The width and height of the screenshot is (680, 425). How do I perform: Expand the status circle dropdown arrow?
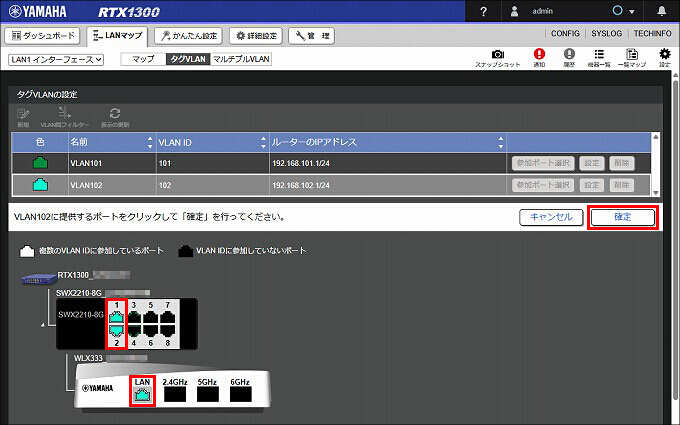pyautogui.click(x=632, y=12)
